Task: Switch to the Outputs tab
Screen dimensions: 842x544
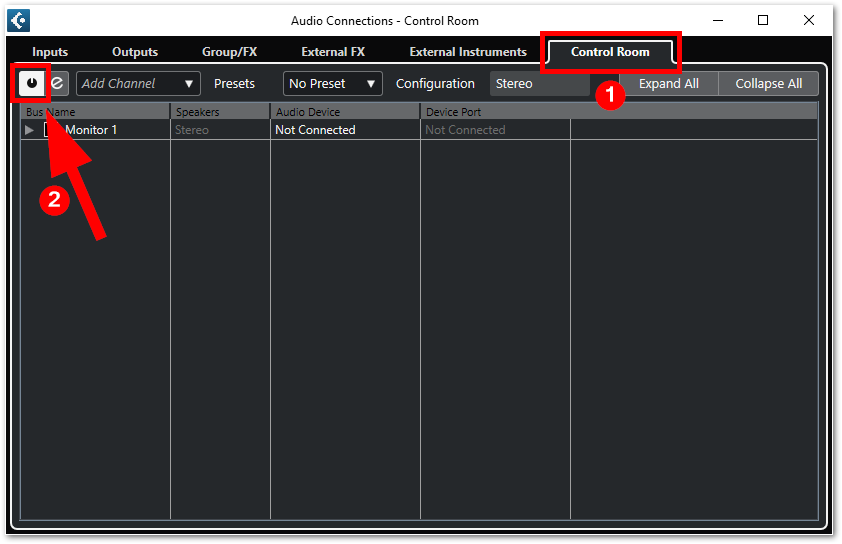Action: click(x=135, y=52)
